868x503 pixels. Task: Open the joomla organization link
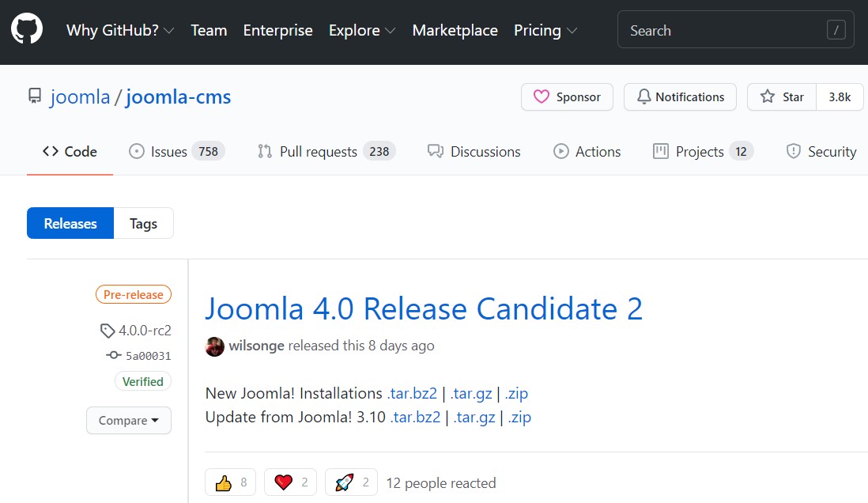pyautogui.click(x=80, y=97)
